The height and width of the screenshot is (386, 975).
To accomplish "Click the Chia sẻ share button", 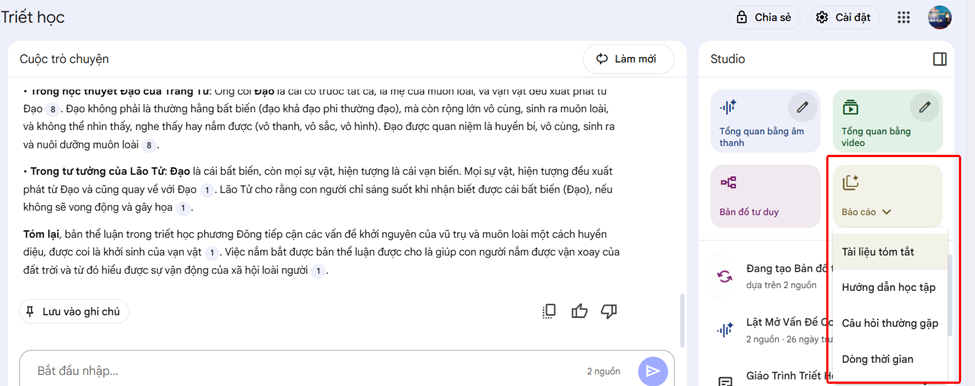I will [x=764, y=17].
